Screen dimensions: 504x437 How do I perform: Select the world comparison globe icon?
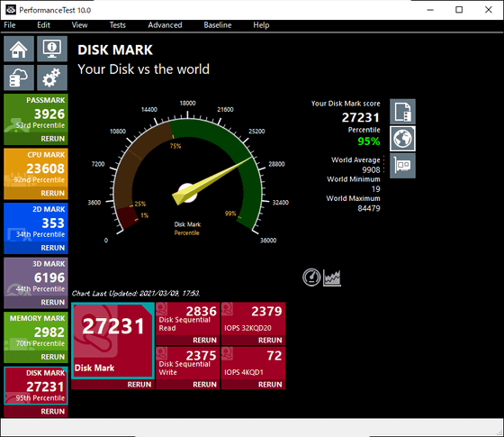402,139
